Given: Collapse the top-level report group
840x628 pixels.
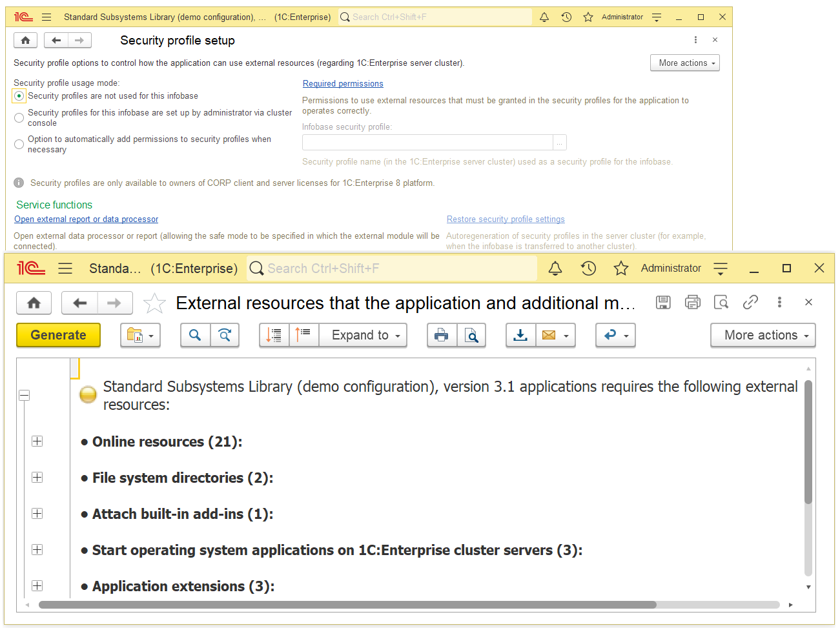Looking at the screenshot, I should [24, 395].
